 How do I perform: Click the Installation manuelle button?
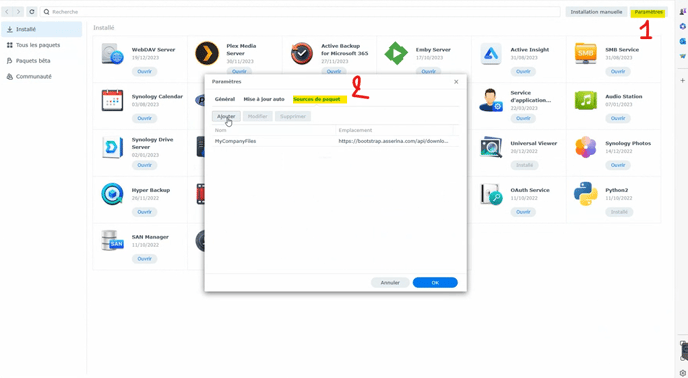pos(596,12)
